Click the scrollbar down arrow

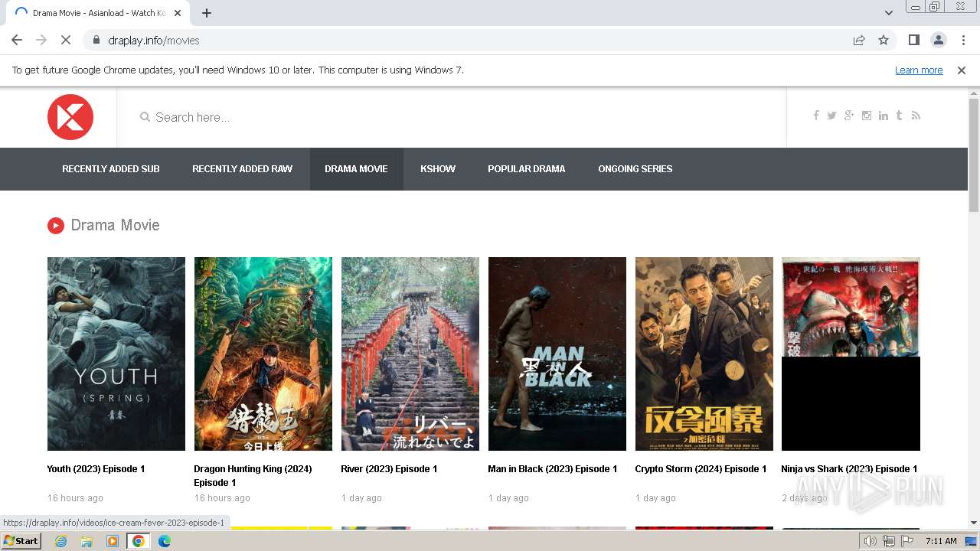tap(974, 523)
